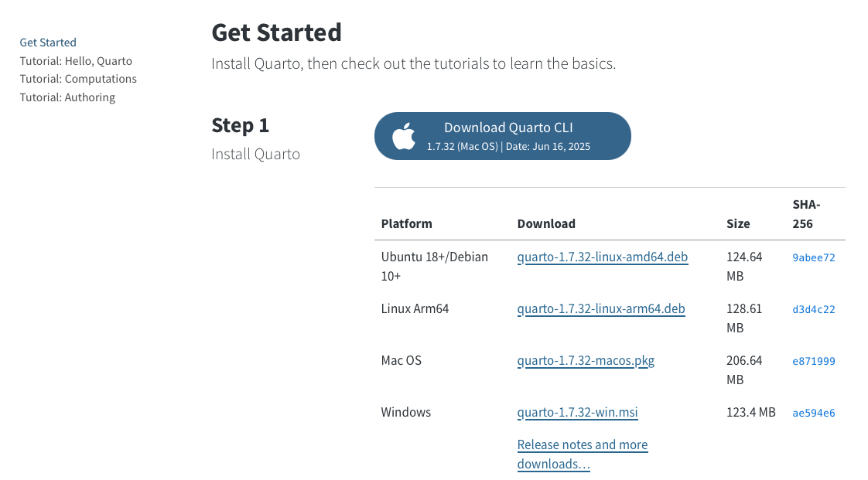Click the e871999 SHA-256 checksum
The image size is (868, 480).
point(813,361)
